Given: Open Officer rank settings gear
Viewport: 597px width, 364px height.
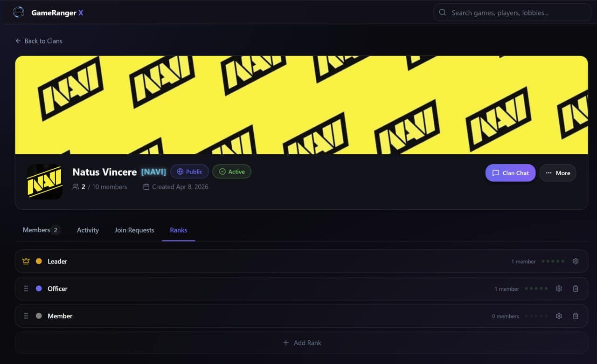Looking at the screenshot, I should (559, 288).
